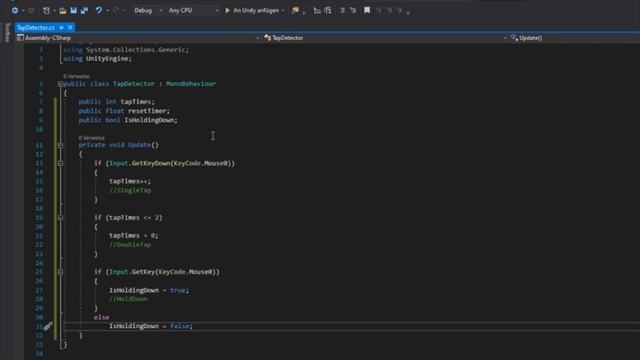Open the TapDetector class navigation dropdown
The image size is (640, 360).
385,38
